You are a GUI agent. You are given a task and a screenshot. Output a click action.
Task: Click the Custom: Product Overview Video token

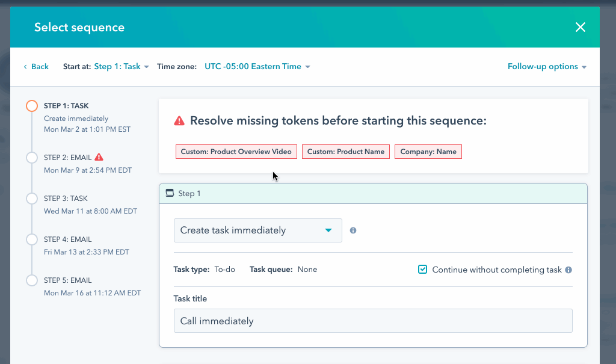(236, 151)
